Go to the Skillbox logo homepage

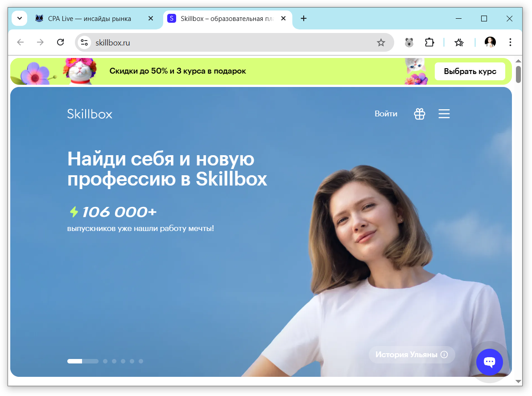coord(90,114)
